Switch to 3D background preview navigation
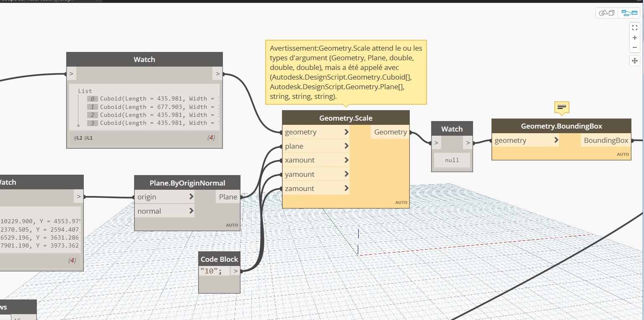The image size is (644, 320). click(x=607, y=13)
